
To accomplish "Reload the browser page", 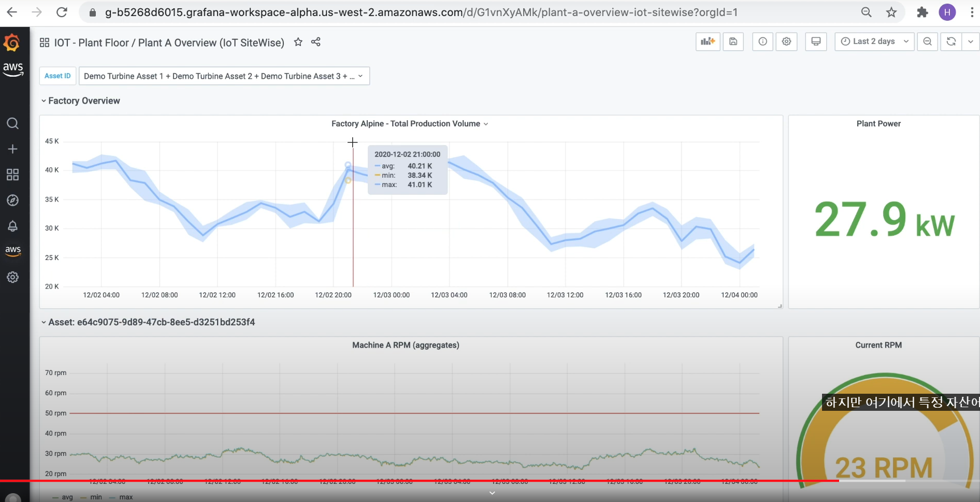I will 62,12.
